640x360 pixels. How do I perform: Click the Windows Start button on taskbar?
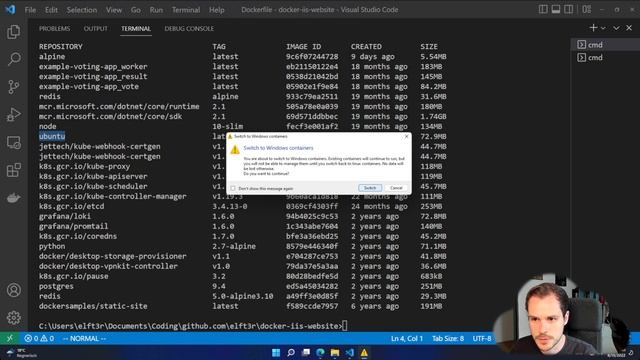tap(276, 353)
